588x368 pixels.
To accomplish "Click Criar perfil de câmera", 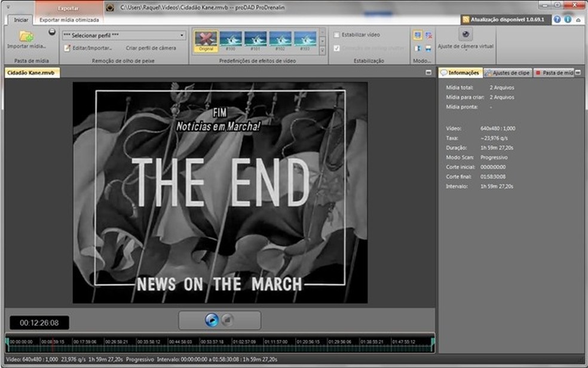I will [x=151, y=48].
